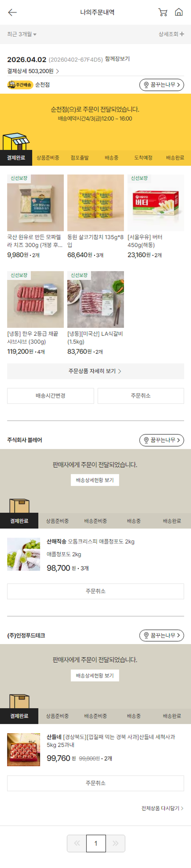This screenshot has width=191, height=868.
Task: Select the 결제완료 tab under 순천점
Action: 16,158
